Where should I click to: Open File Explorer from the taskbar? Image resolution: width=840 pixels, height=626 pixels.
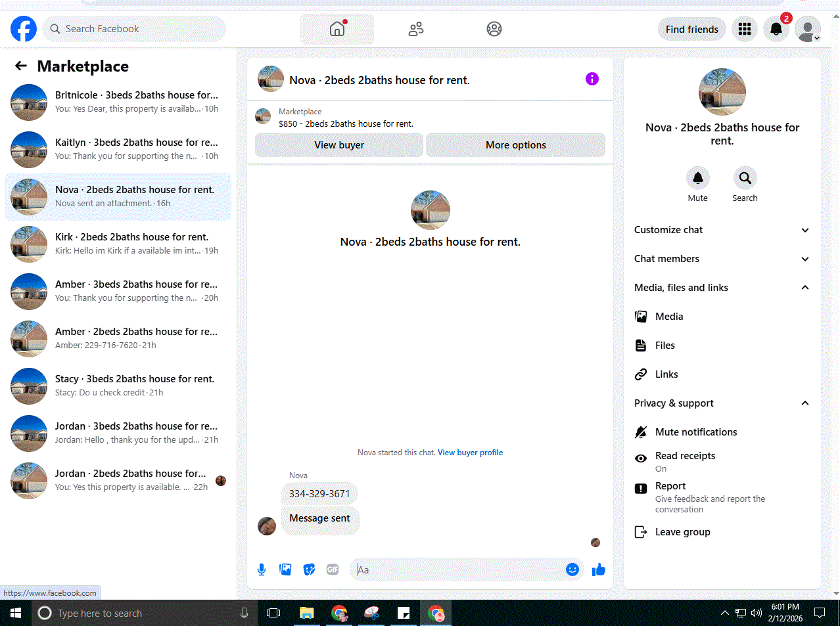[x=307, y=613]
